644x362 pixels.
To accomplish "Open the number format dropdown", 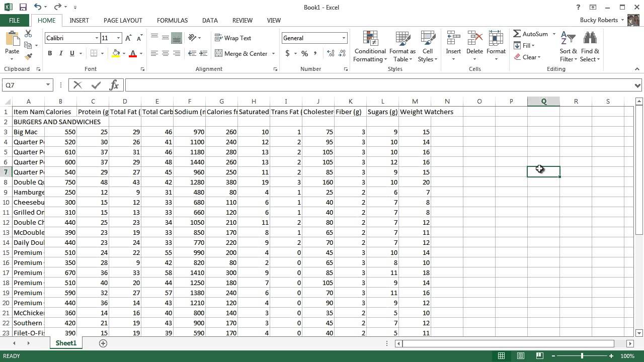I will [x=344, y=38].
